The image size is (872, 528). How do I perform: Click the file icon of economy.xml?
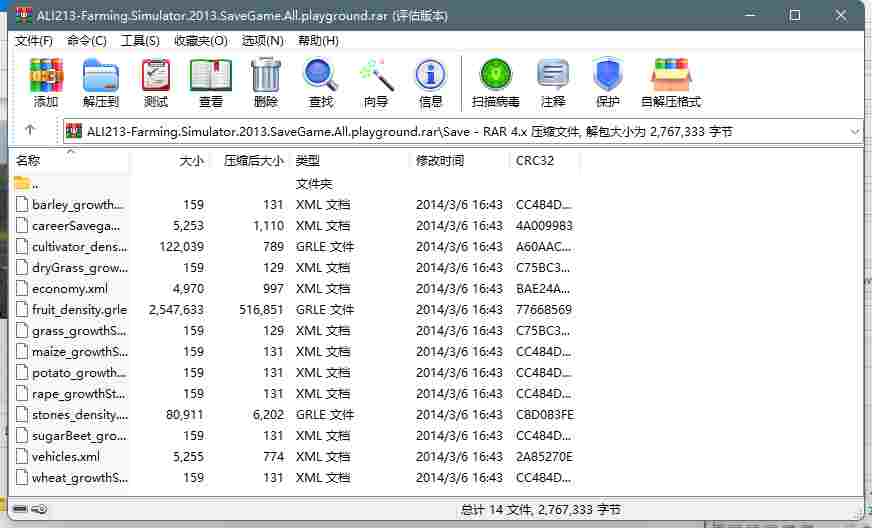tap(22, 288)
